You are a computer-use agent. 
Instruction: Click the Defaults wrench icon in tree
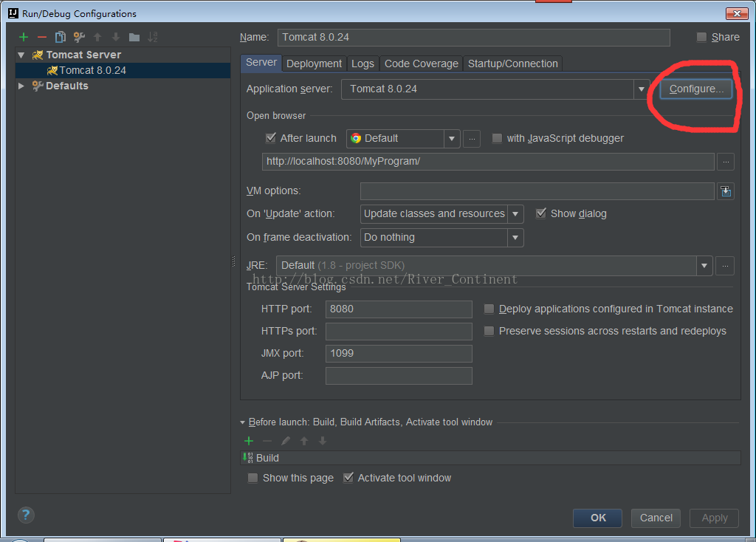coord(38,86)
